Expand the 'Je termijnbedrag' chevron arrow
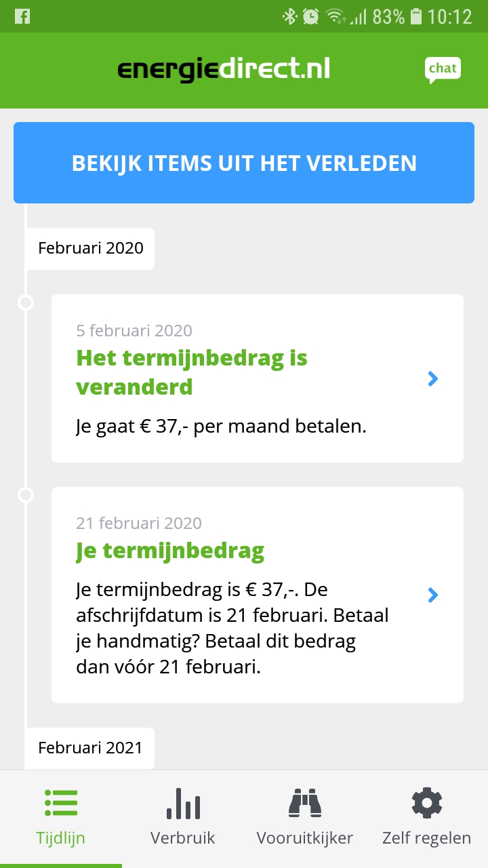 click(434, 595)
